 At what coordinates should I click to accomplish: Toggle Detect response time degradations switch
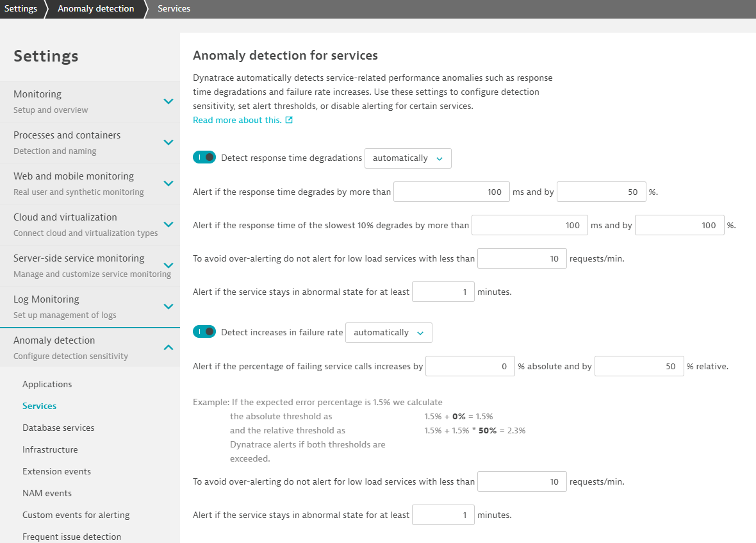(x=204, y=158)
